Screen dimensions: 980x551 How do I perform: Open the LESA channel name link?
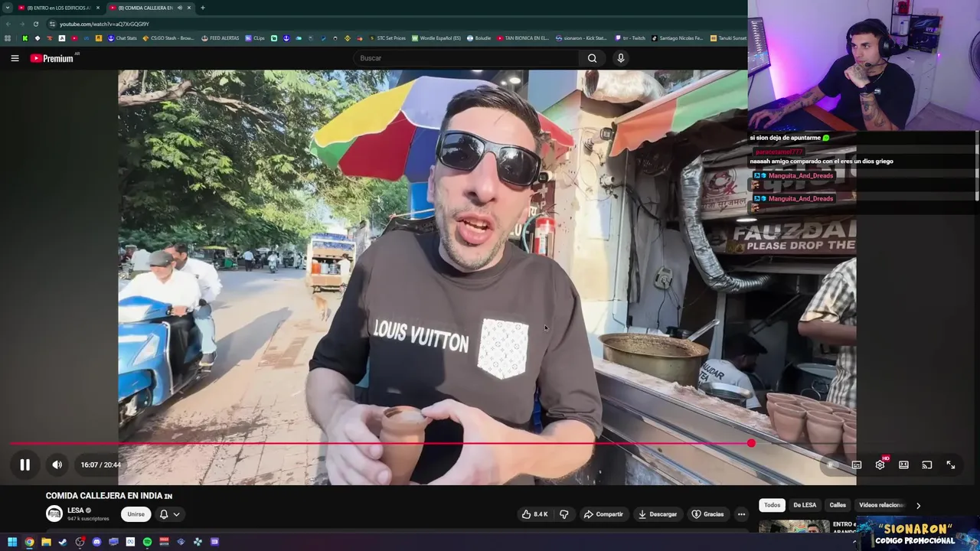coord(75,510)
